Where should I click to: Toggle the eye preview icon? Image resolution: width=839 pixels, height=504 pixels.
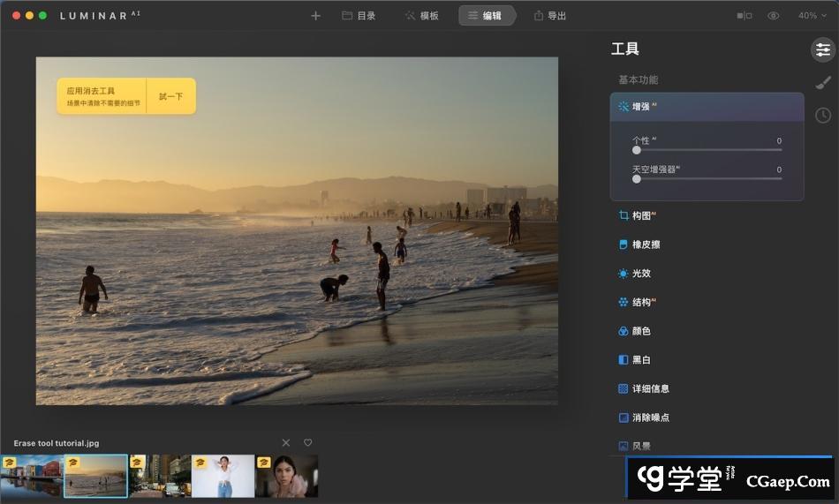click(x=774, y=16)
